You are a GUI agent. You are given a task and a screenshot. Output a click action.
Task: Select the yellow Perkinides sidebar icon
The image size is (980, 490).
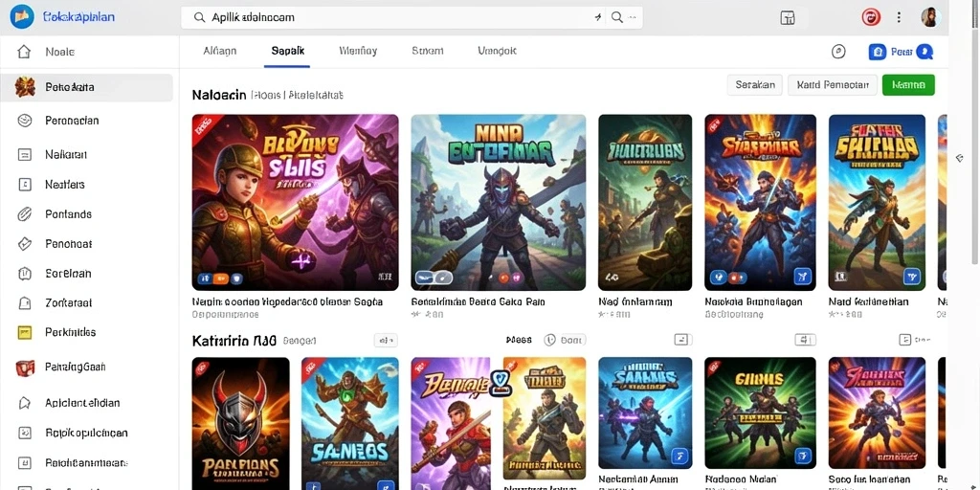tap(24, 332)
